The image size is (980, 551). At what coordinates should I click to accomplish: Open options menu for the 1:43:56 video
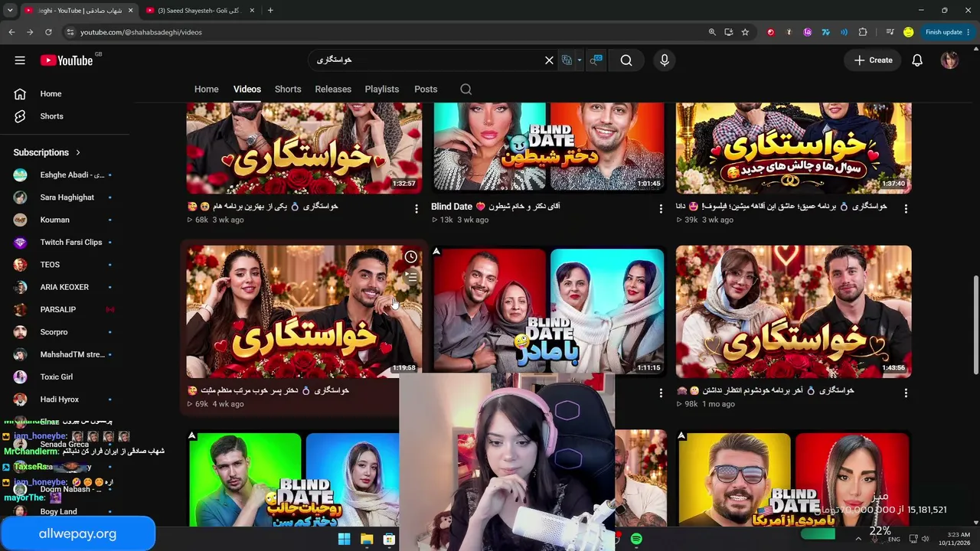point(906,393)
